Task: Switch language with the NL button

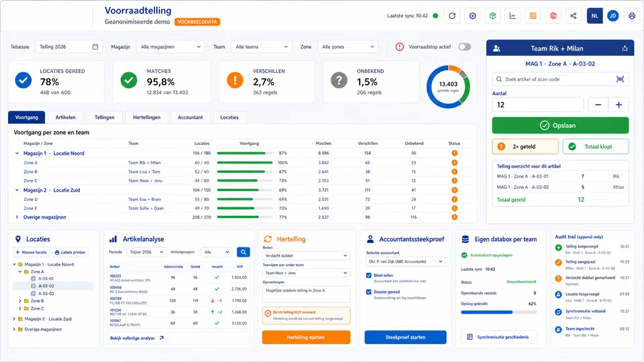Action: (595, 16)
